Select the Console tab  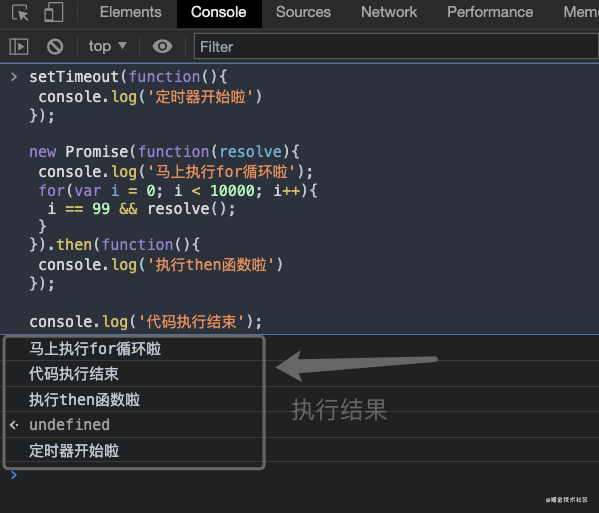pyautogui.click(x=219, y=13)
